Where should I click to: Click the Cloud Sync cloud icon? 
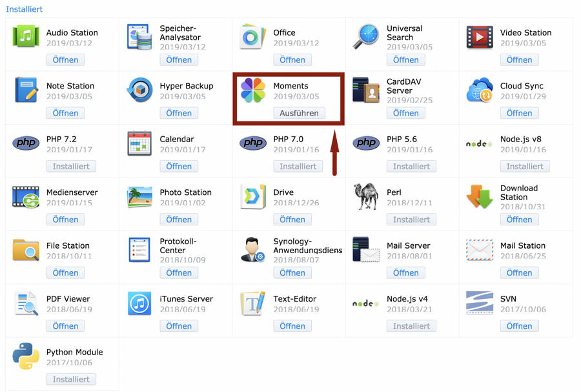click(480, 90)
